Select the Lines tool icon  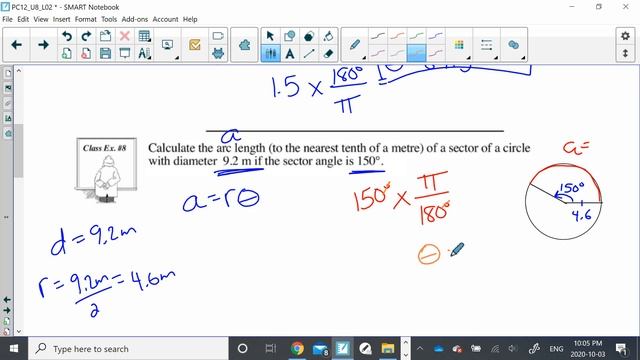[309, 53]
